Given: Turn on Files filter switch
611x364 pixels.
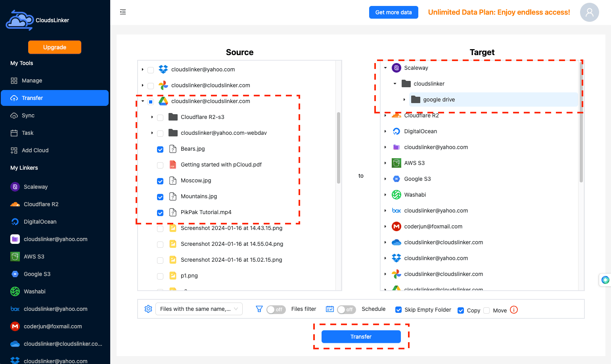Looking at the screenshot, I should coord(276,310).
